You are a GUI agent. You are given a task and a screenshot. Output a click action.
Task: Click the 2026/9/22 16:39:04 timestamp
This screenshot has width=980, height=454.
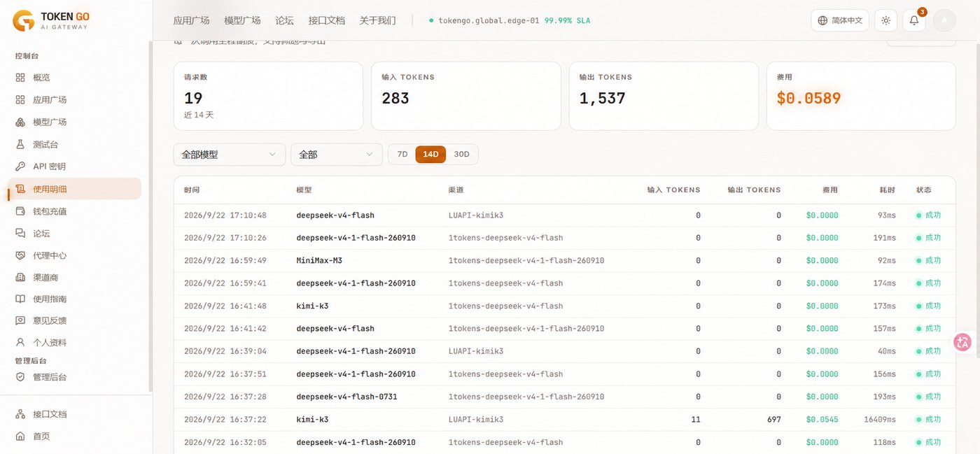tap(225, 351)
